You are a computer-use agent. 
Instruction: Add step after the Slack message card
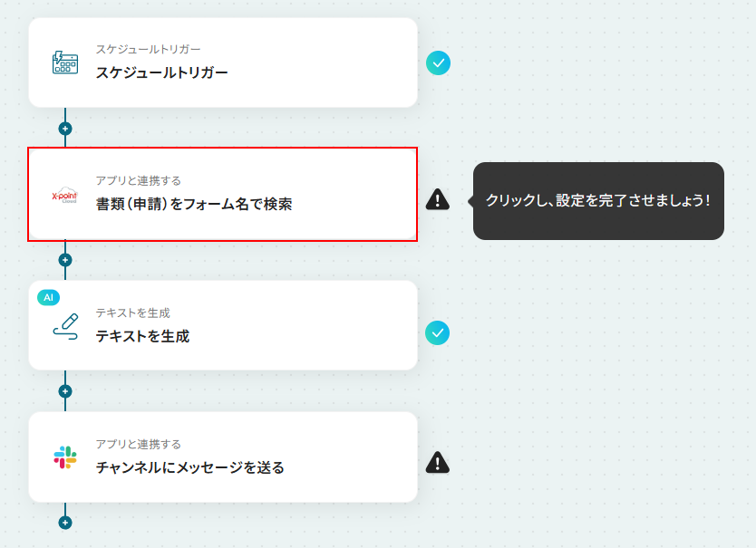coord(65,523)
